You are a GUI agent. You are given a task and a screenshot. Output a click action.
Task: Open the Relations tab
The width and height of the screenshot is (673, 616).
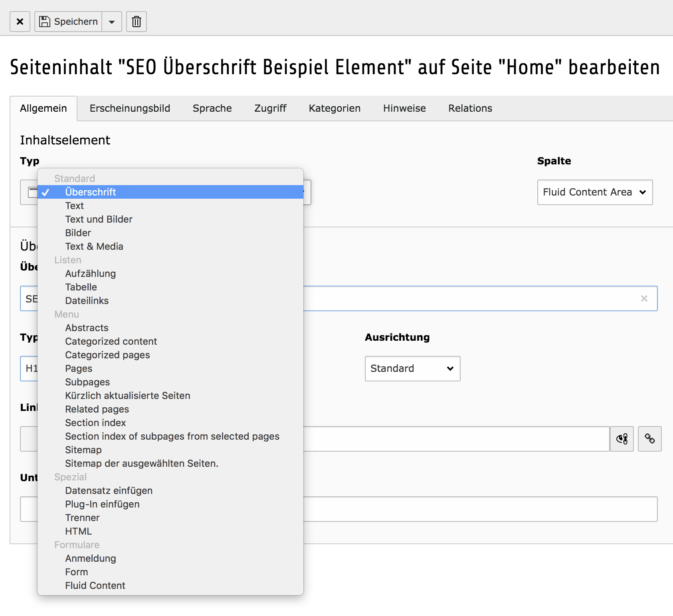pos(470,109)
